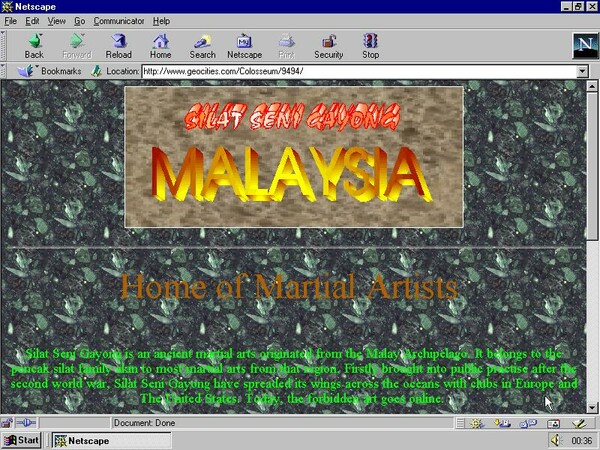Click the Print toolbar button
The image size is (600, 450).
point(286,46)
